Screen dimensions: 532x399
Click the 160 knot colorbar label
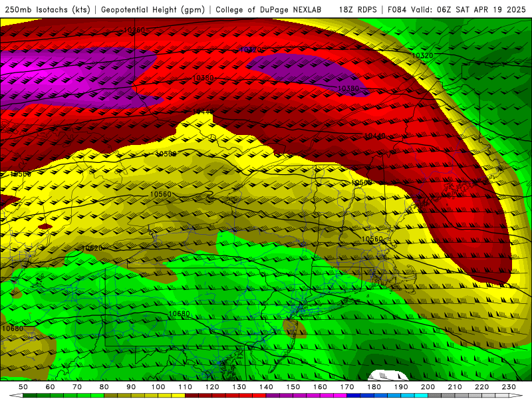tap(320, 387)
